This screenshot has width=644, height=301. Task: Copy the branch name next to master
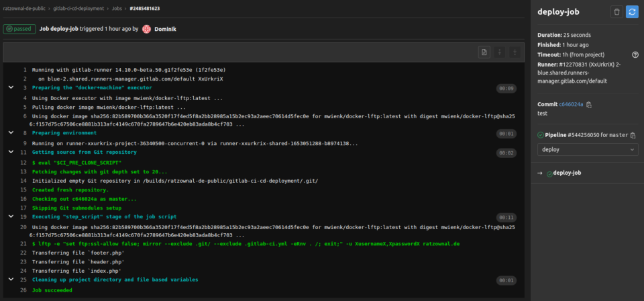[633, 135]
